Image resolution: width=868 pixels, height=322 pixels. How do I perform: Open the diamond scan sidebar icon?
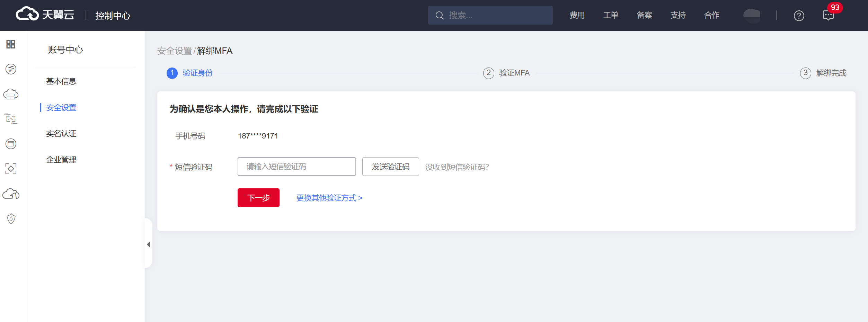tap(11, 169)
